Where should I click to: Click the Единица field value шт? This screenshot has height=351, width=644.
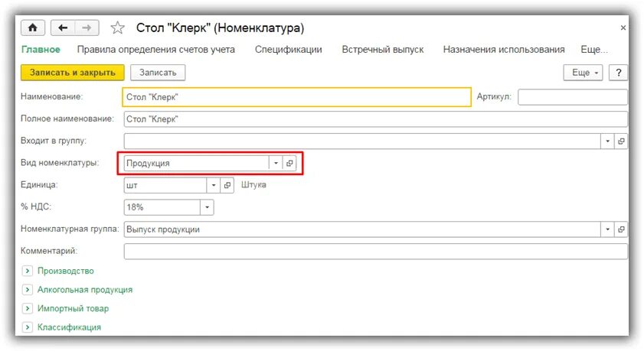coord(165,185)
